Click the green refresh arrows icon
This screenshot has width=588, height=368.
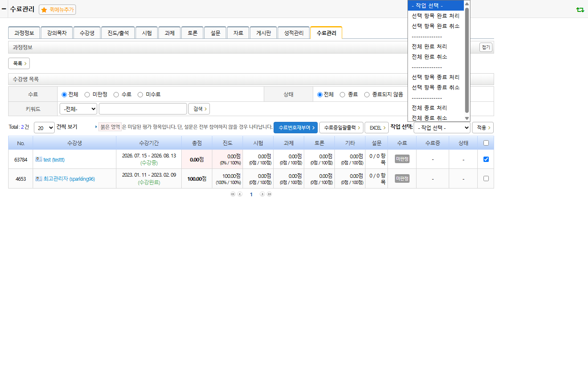pos(580,9)
